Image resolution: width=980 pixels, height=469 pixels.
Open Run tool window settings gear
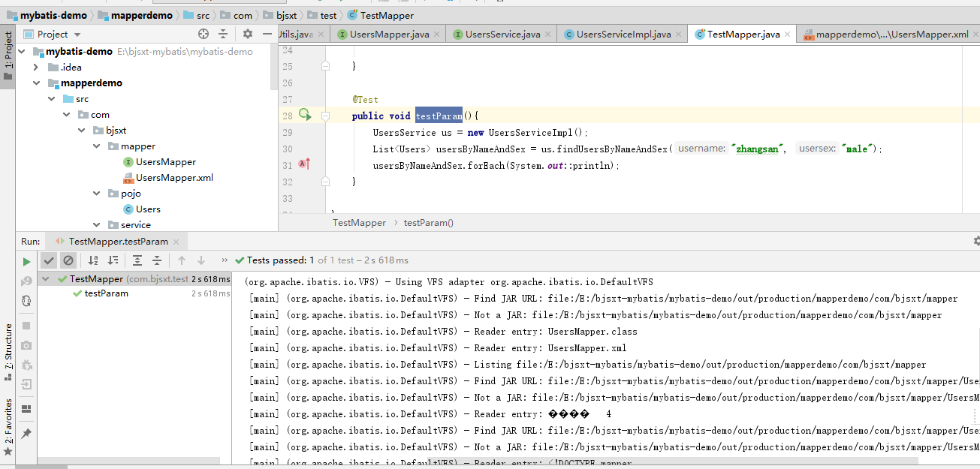(x=975, y=241)
